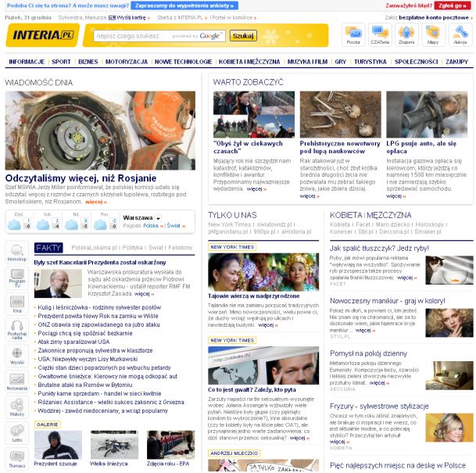The width and height of the screenshot is (476, 473).
Task: Open the GRY menu
Action: [x=340, y=62]
